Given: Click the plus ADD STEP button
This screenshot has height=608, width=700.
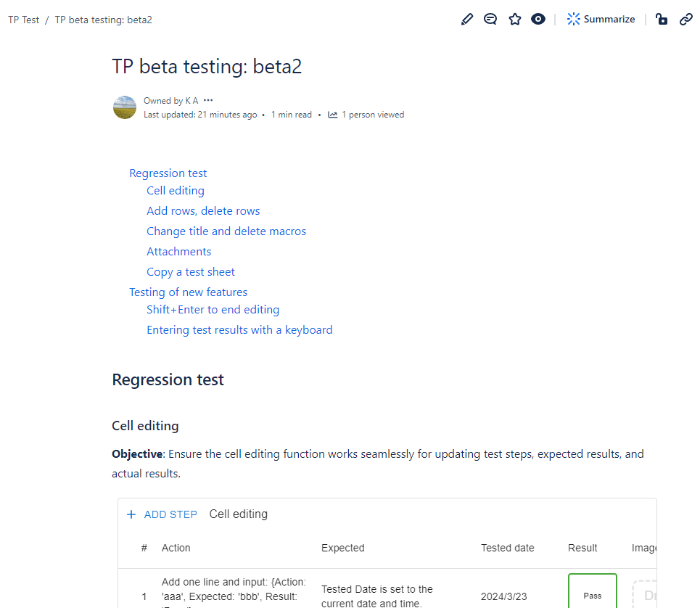Looking at the screenshot, I should (x=162, y=514).
